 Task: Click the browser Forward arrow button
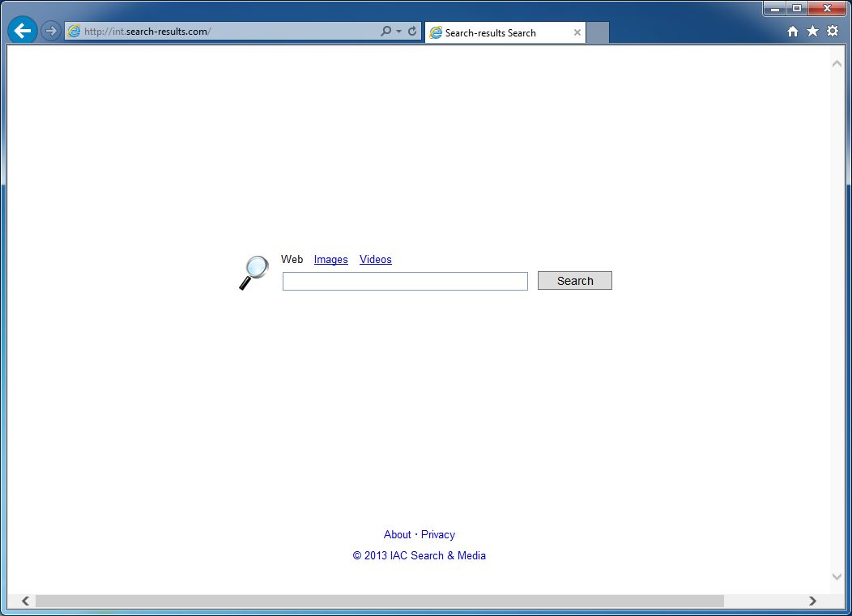point(50,31)
